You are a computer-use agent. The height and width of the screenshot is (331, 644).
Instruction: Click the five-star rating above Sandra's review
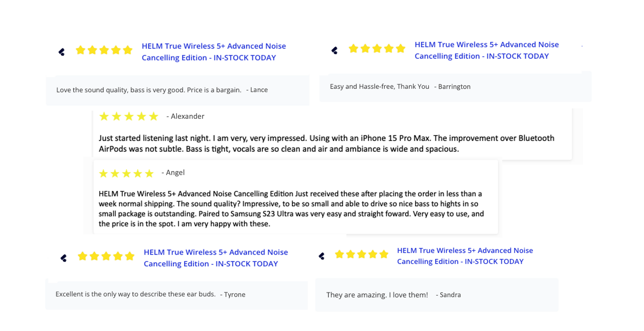coord(361,254)
